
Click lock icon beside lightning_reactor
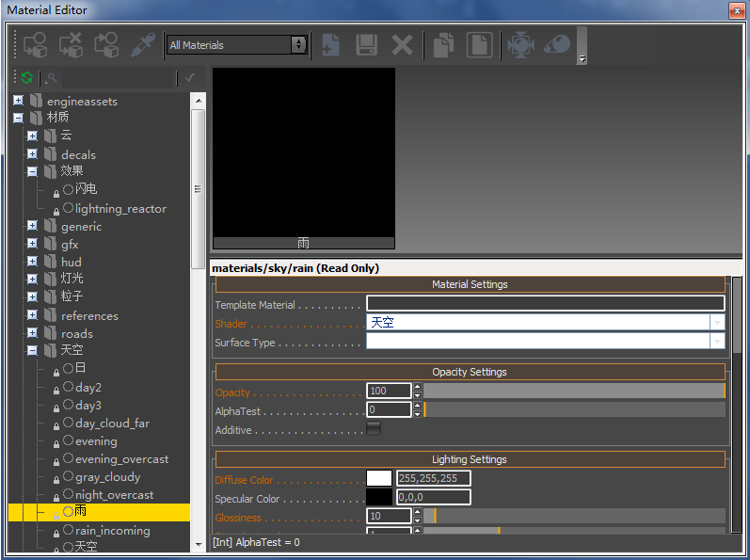(56, 211)
